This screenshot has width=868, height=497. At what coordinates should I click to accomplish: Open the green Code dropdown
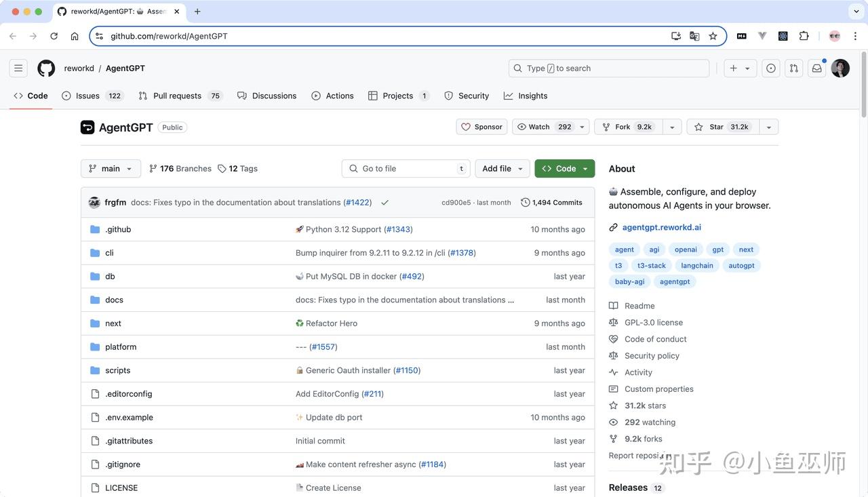click(x=565, y=169)
